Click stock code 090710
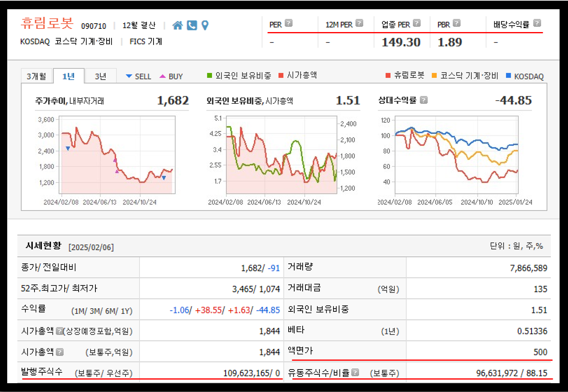Screen dimensions: 568x392 coord(93,26)
